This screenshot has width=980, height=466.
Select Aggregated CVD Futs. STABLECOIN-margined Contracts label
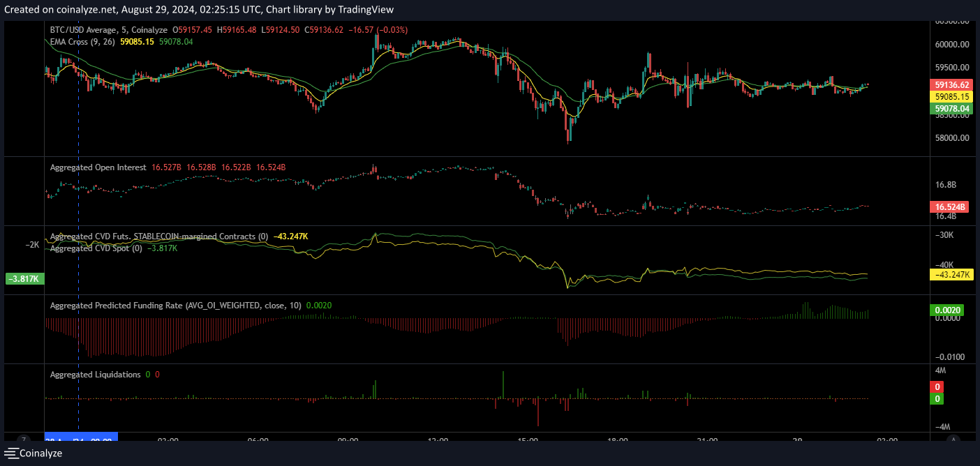coord(158,236)
